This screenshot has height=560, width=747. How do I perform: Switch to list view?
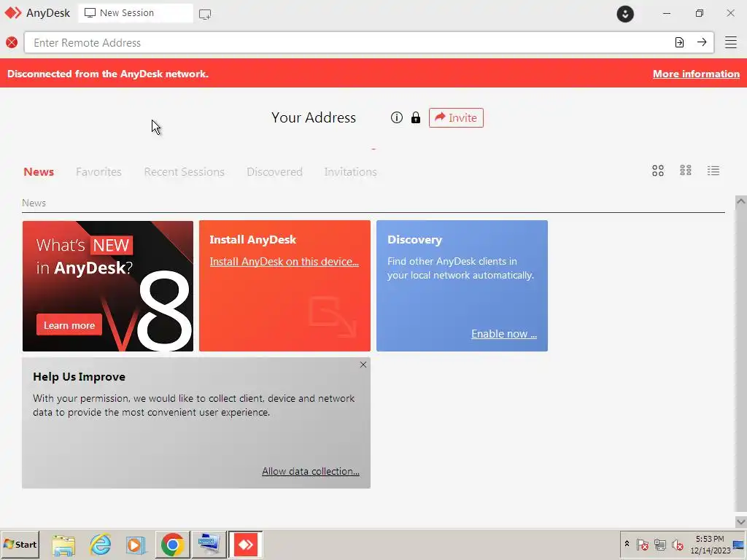[713, 171]
